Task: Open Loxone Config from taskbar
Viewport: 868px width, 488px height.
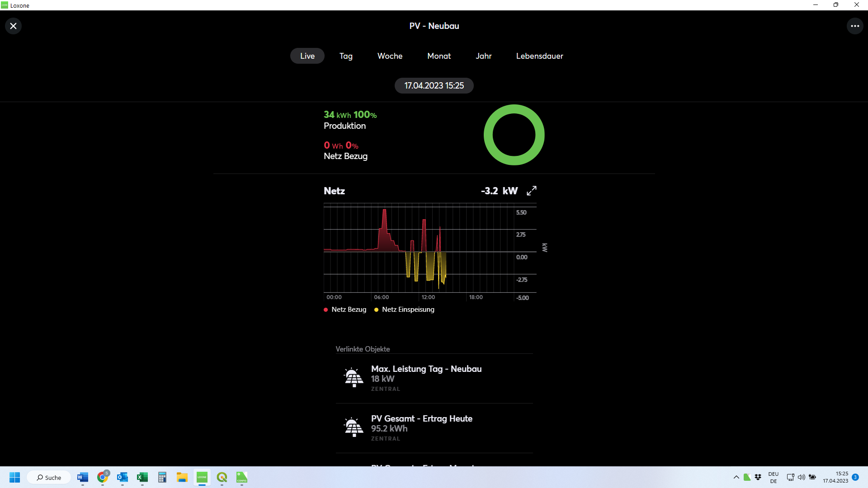Action: 242,478
